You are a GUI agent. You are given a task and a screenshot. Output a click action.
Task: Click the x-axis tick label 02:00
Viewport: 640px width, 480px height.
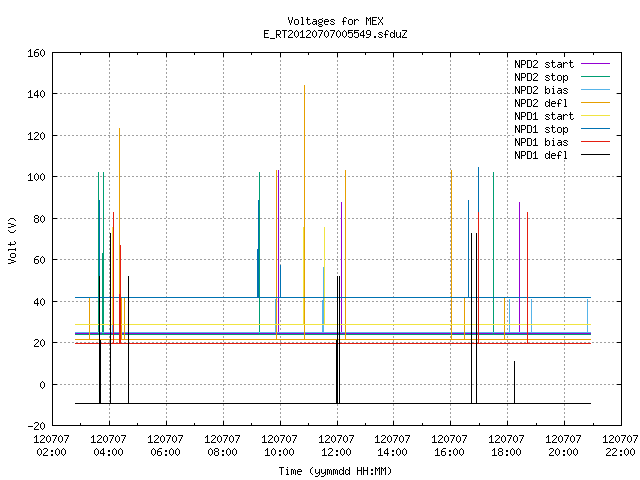[x=51, y=452]
